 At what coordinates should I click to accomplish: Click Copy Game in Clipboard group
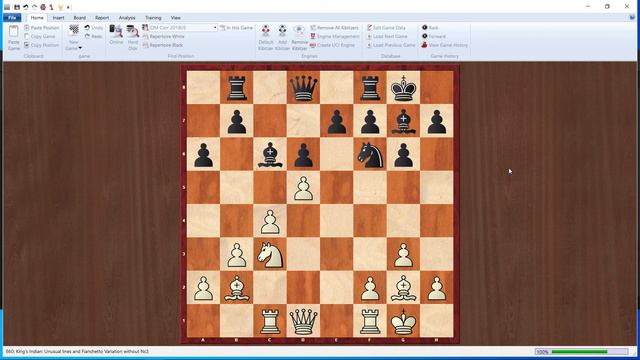tap(39, 36)
